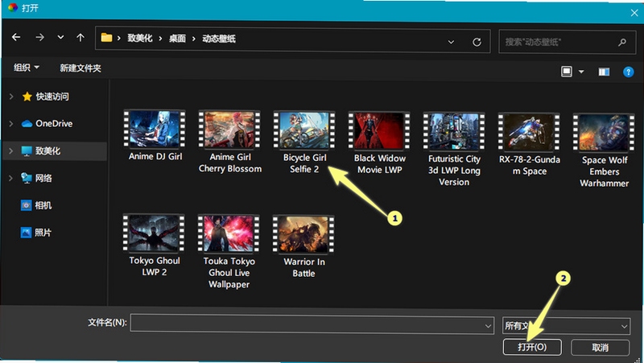The height and width of the screenshot is (363, 644).
Task: Select 致美化 in the sidebar
Action: coord(47,151)
